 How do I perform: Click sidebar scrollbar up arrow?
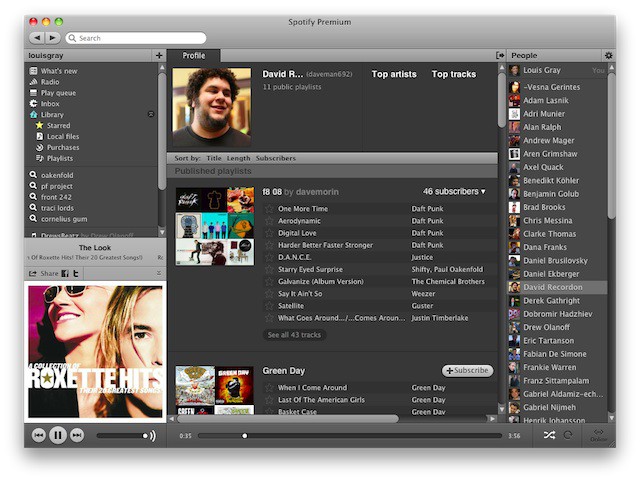[162, 67]
